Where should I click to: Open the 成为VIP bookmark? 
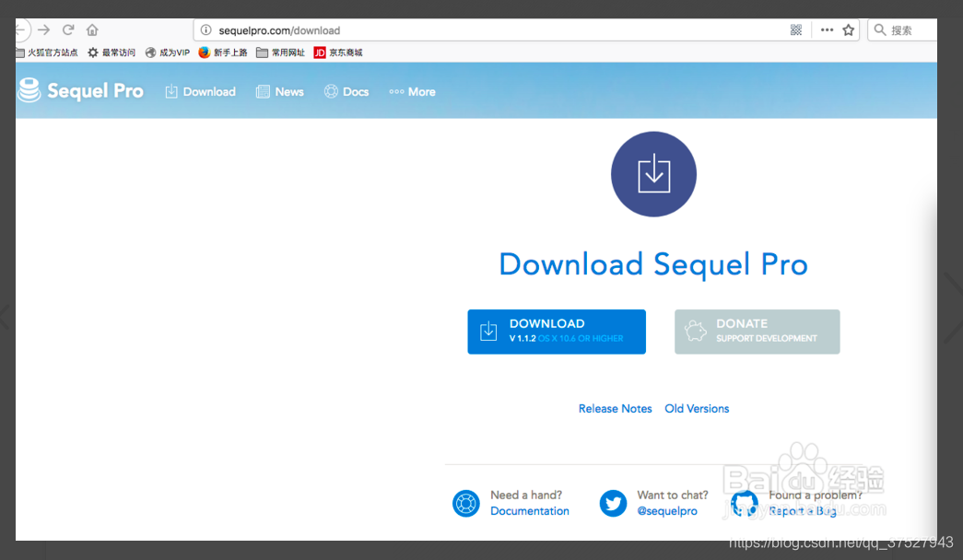(167, 52)
